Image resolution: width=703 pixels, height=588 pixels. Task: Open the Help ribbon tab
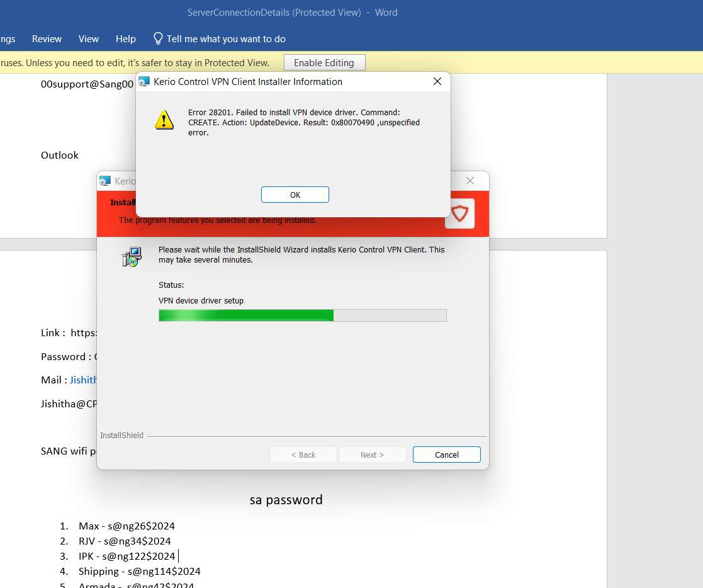click(x=126, y=39)
